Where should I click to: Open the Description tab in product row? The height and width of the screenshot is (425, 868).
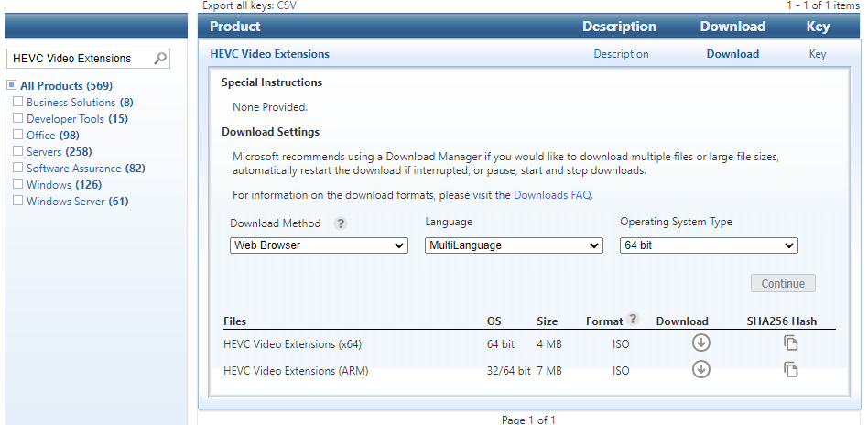coord(621,54)
